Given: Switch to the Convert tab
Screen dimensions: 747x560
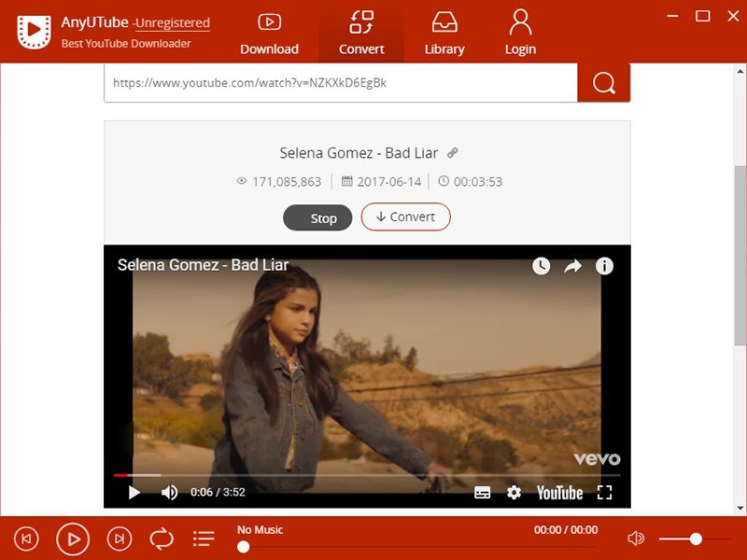Looking at the screenshot, I should pyautogui.click(x=361, y=34).
